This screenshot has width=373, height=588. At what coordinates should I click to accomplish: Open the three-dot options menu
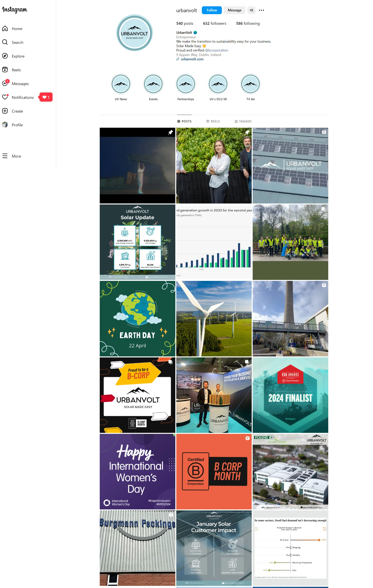(x=261, y=10)
